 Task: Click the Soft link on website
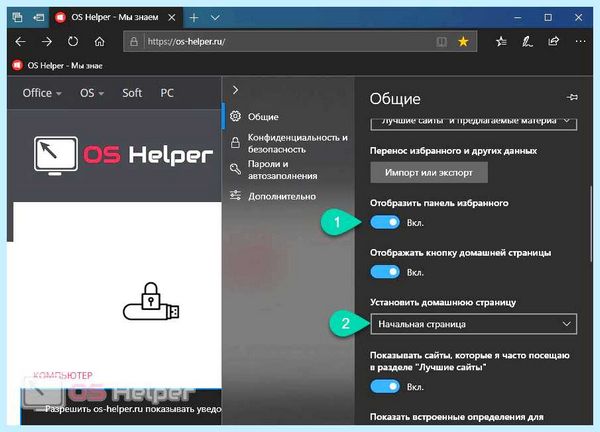coord(132,93)
